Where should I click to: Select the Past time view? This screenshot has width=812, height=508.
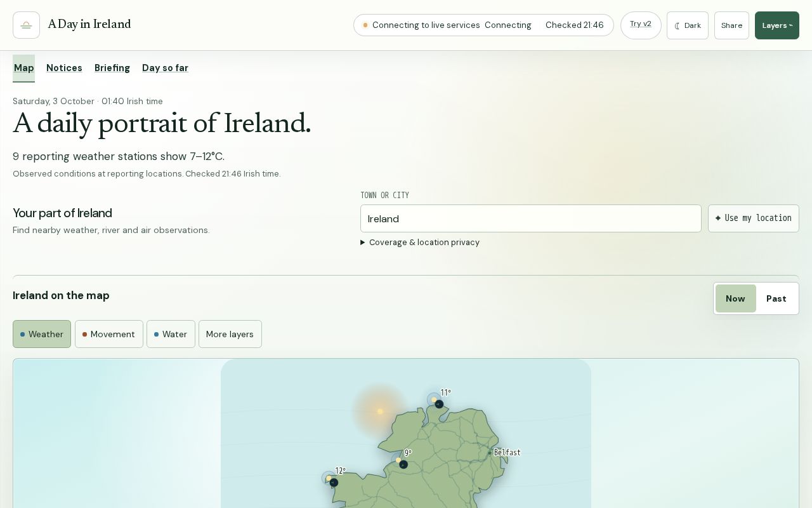(x=776, y=298)
